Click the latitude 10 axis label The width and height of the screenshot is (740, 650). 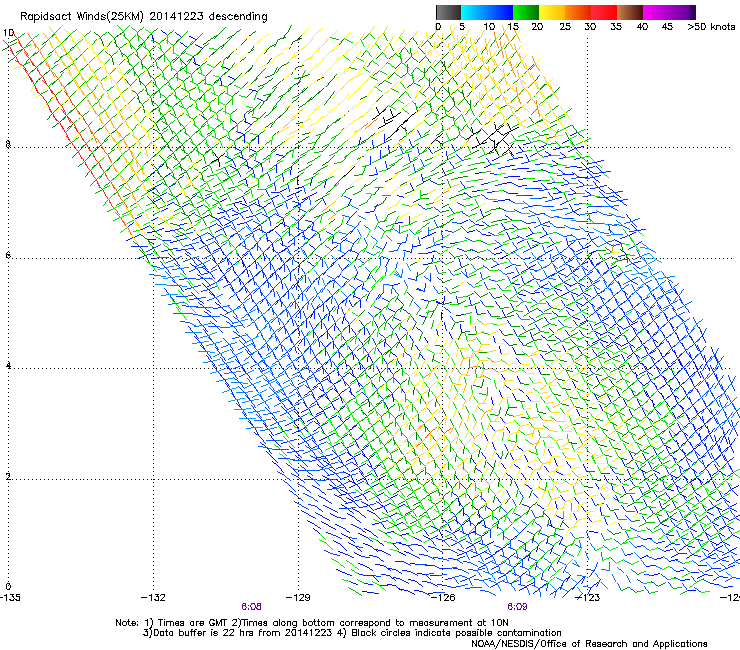8,33
